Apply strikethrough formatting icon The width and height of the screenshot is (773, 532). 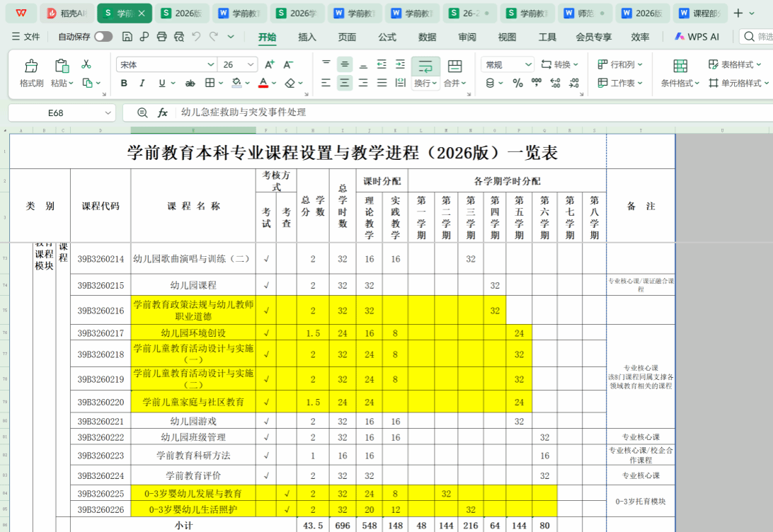click(190, 83)
